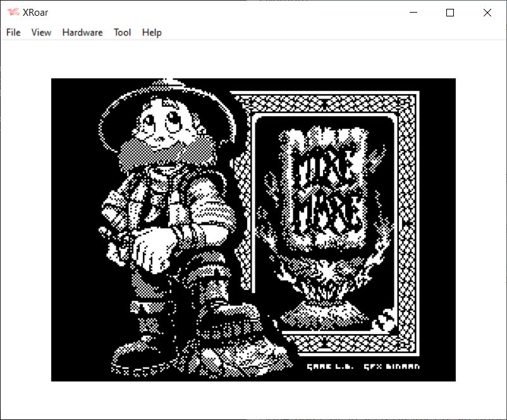Click the XRoar title bar text

click(x=35, y=13)
